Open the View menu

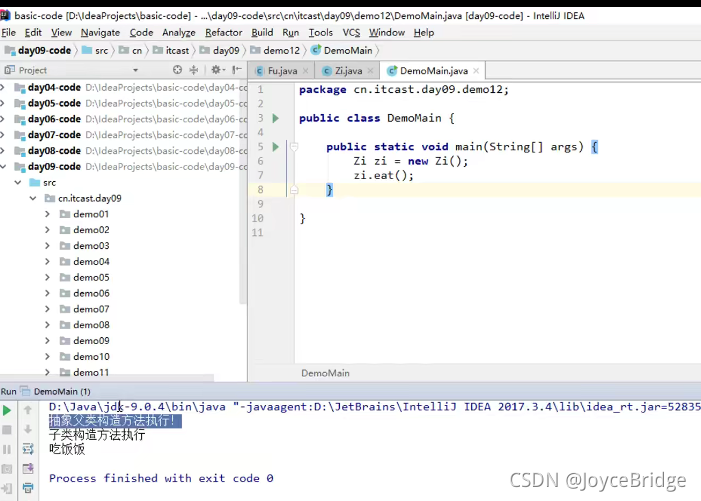pos(61,33)
